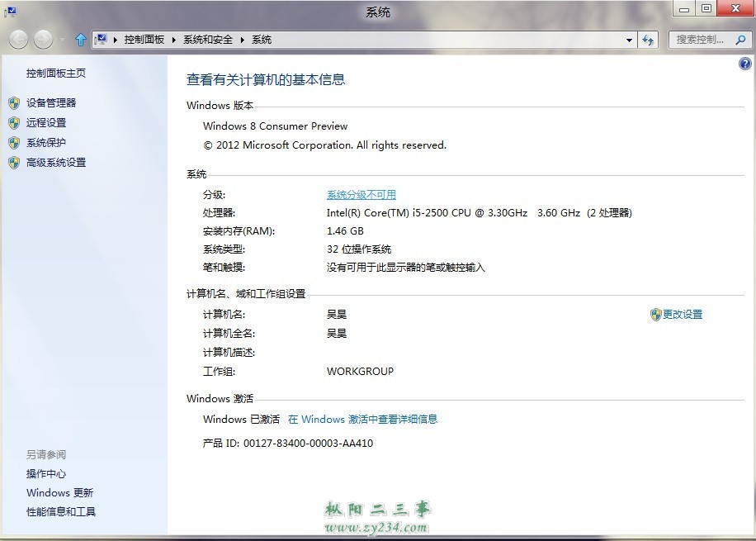The image size is (756, 541).
Task: Click the Forward navigation arrow
Action: click(x=44, y=40)
